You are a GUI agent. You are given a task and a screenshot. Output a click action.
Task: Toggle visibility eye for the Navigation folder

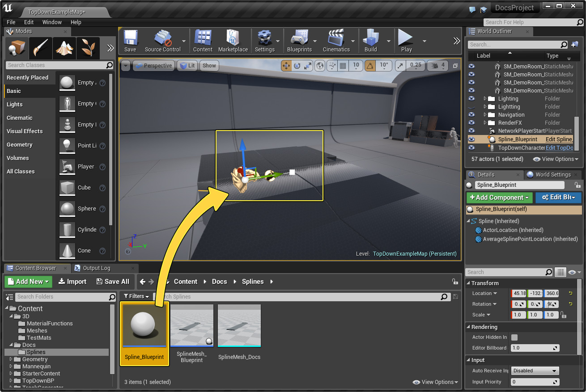[471, 115]
